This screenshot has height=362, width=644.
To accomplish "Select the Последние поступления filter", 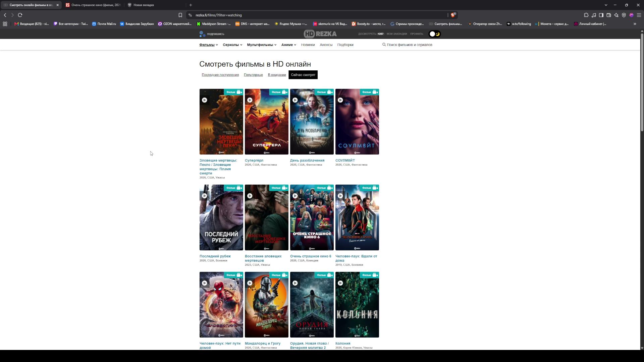I will (220, 75).
